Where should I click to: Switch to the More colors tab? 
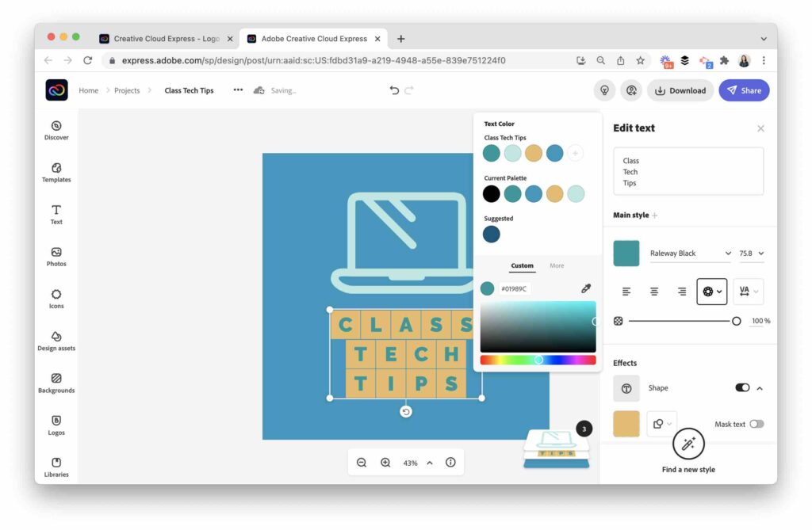click(557, 265)
